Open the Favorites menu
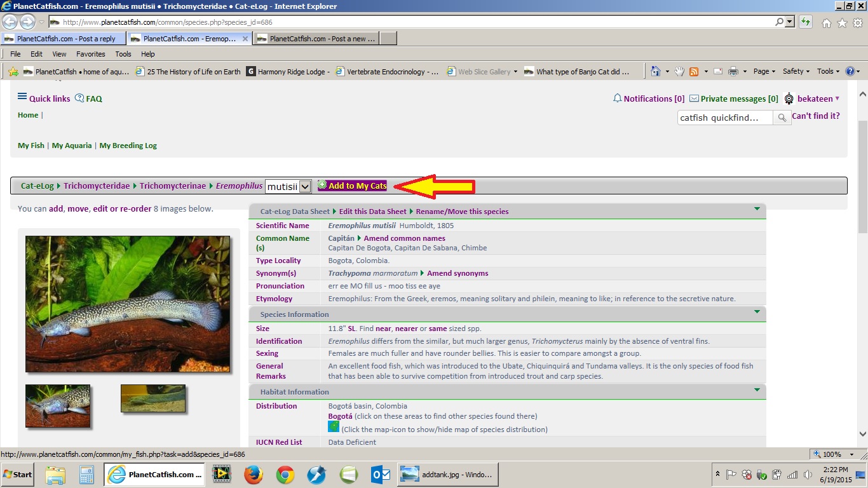 [91, 54]
